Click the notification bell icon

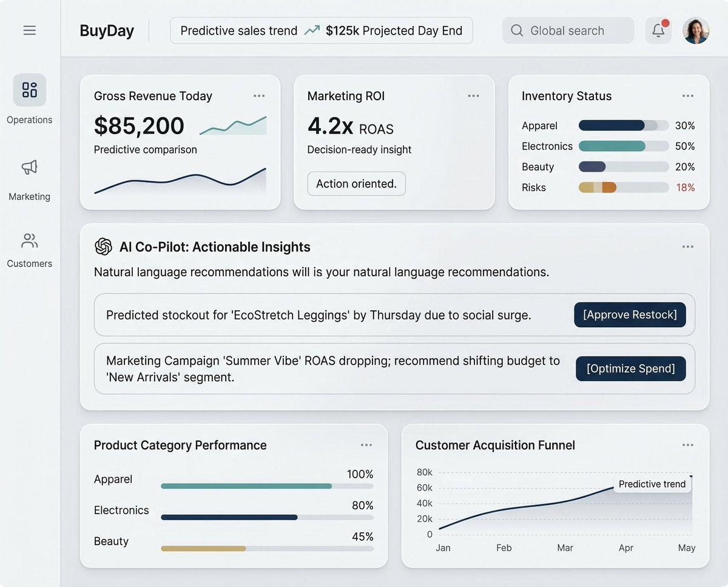(658, 30)
